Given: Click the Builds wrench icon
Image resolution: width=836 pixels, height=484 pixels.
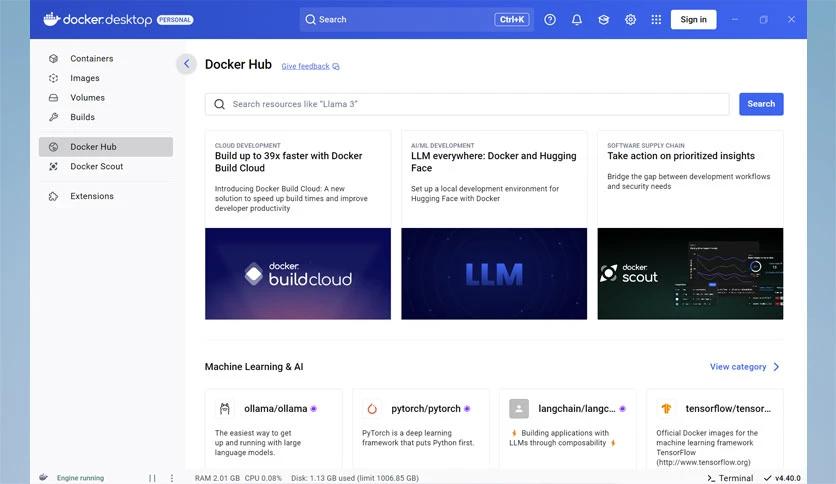Looking at the screenshot, I should (53, 117).
